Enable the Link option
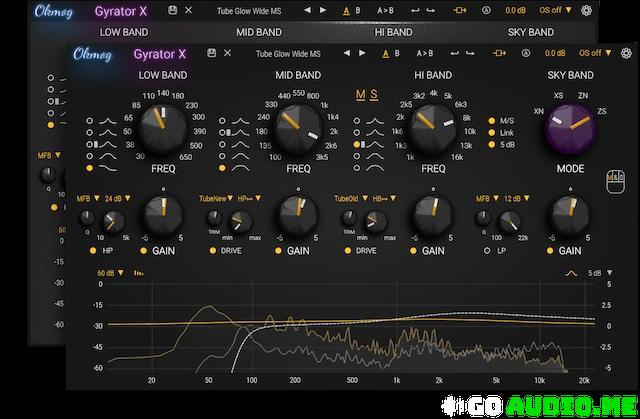 (491, 134)
